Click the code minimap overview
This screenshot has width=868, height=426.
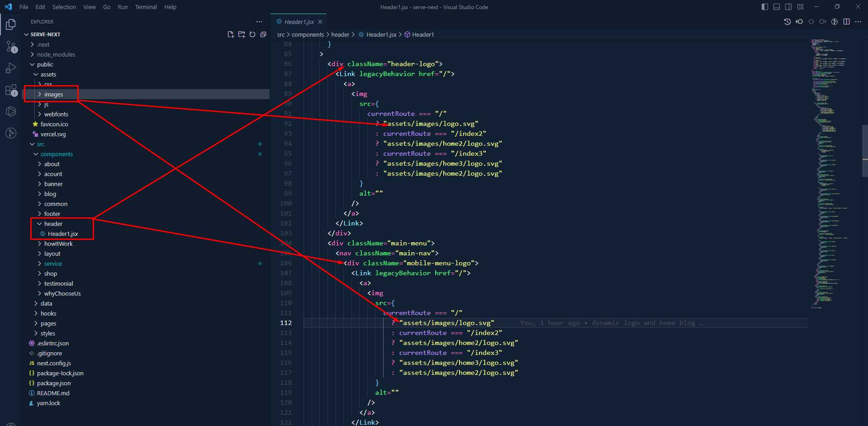click(835, 174)
